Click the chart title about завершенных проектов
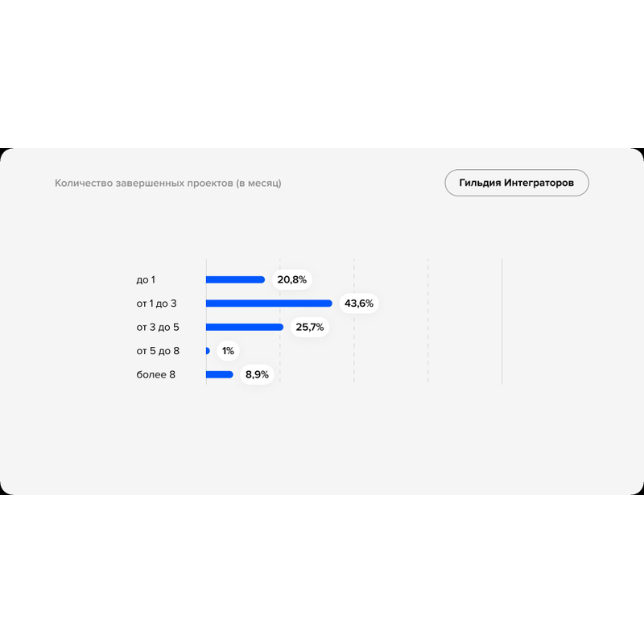Screen dimensions: 644x644 [x=167, y=184]
